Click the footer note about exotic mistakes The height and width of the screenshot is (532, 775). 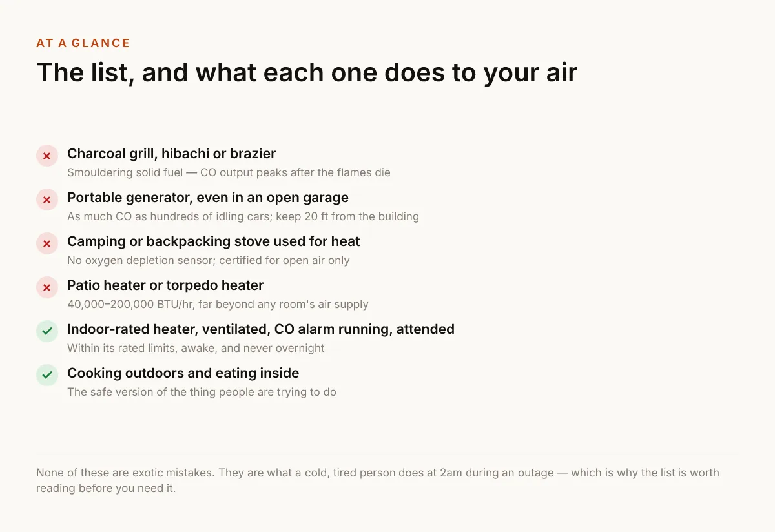pos(378,480)
